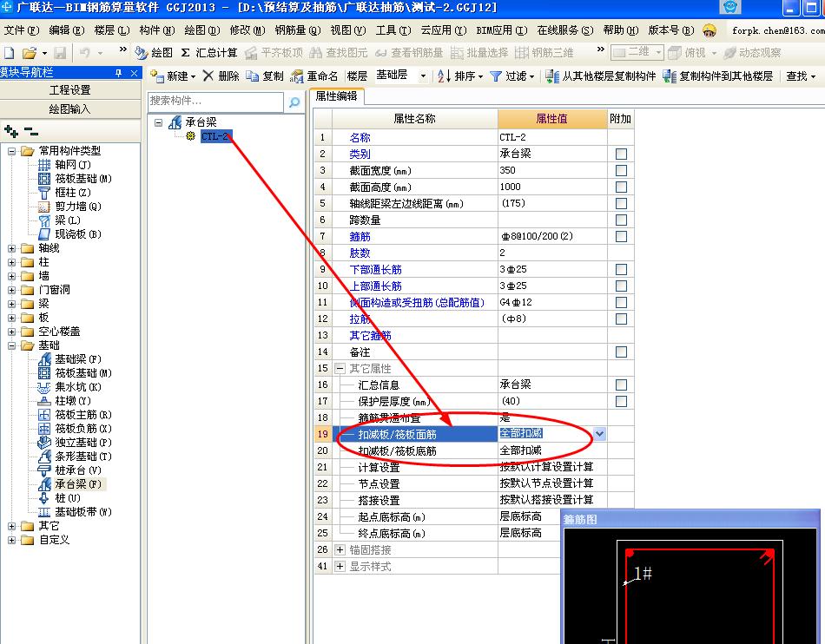Click 截面宽度 value cell 350

(552, 170)
